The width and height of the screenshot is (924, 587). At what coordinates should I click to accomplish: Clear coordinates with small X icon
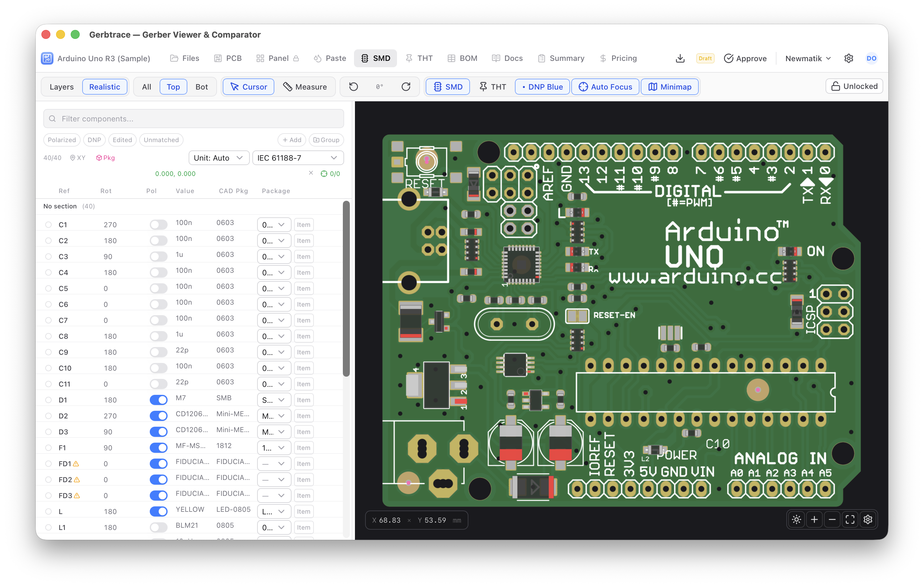tap(311, 173)
